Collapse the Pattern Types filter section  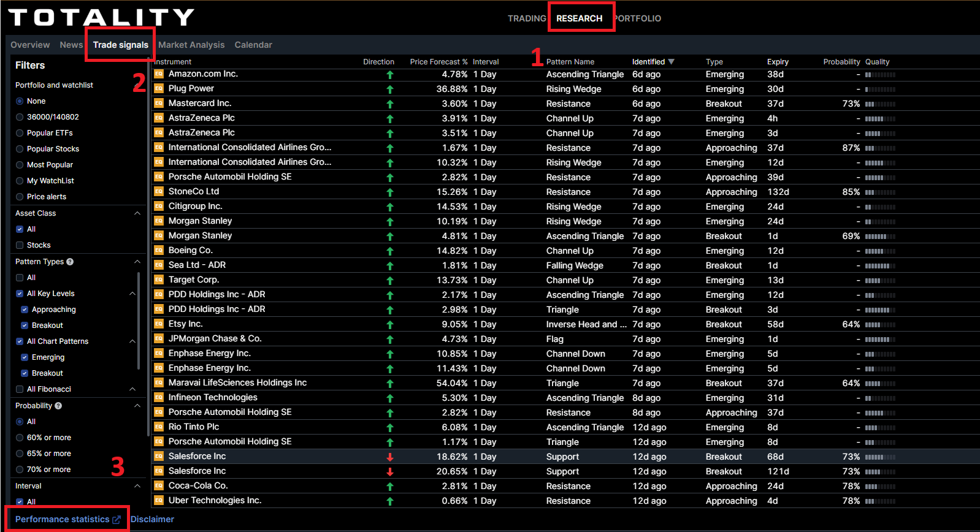[137, 262]
